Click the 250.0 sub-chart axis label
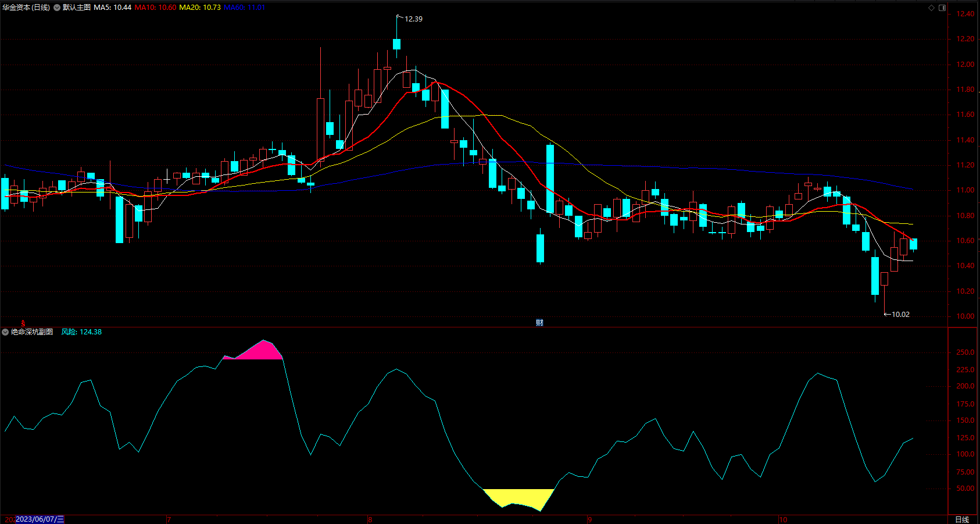The height and width of the screenshot is (524, 980). point(965,352)
